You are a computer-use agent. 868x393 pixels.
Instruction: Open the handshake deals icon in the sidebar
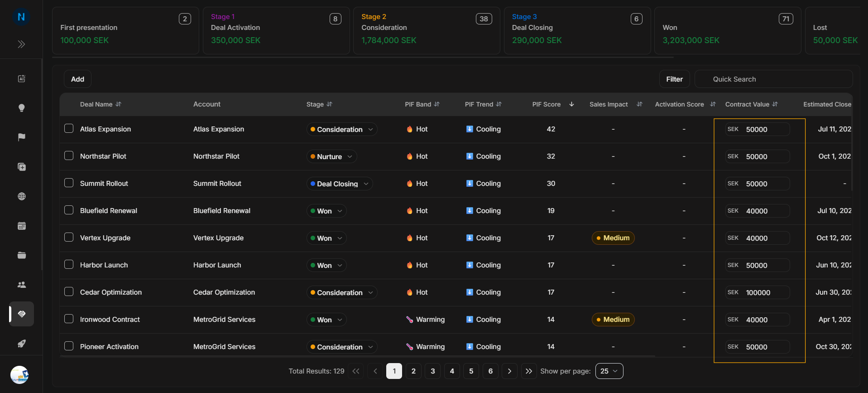pos(21,314)
